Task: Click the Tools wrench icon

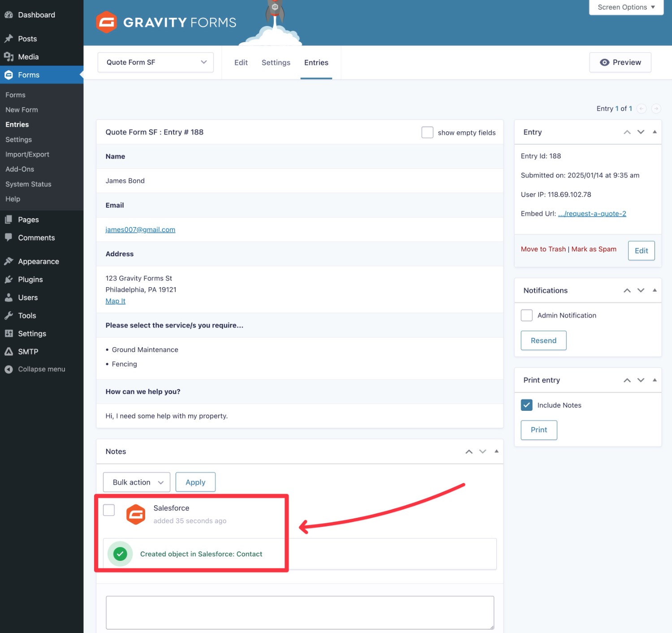Action: tap(9, 315)
